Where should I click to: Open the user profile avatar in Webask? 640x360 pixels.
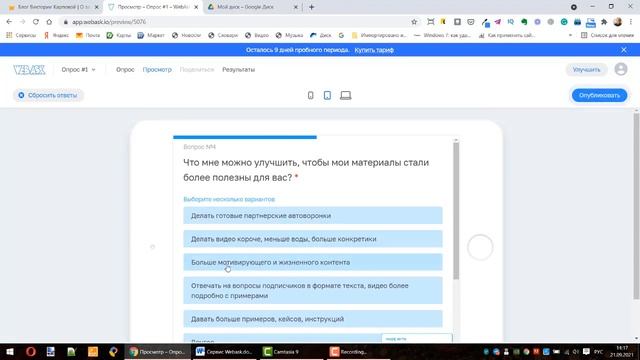(621, 69)
